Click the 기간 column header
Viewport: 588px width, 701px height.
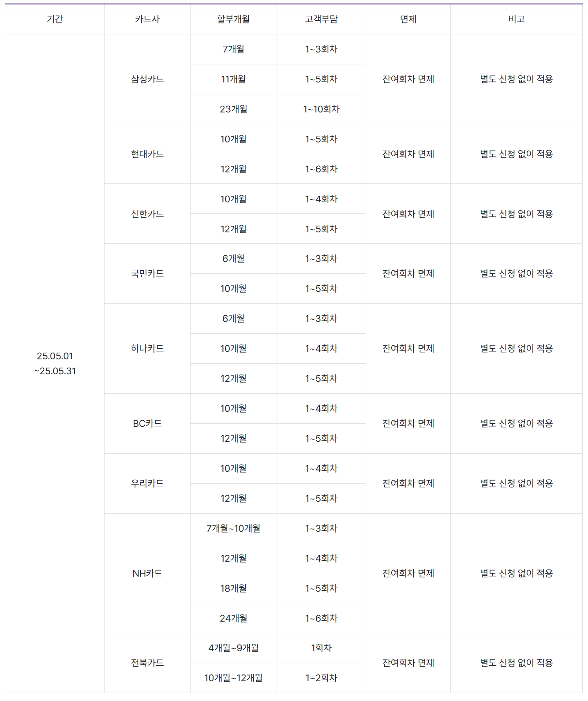(x=55, y=19)
